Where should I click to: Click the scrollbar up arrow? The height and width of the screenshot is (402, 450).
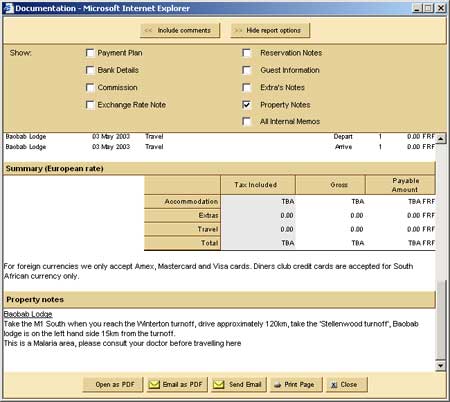click(441, 138)
